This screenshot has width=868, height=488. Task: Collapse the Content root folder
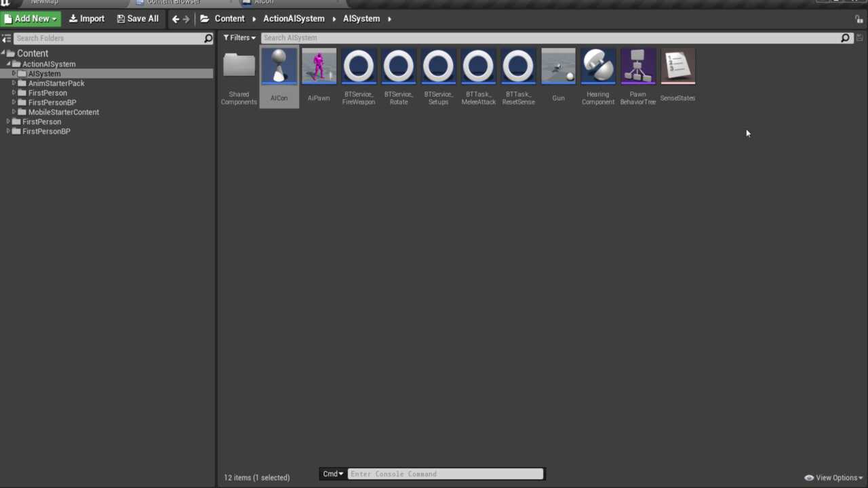(x=3, y=53)
